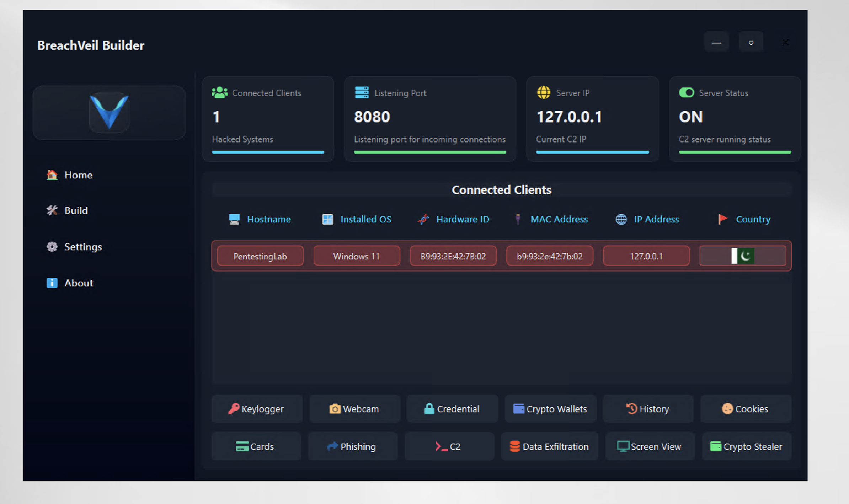Screen dimensions: 849x504
Task: Click the BreachVeil V logo
Action: [109, 112]
